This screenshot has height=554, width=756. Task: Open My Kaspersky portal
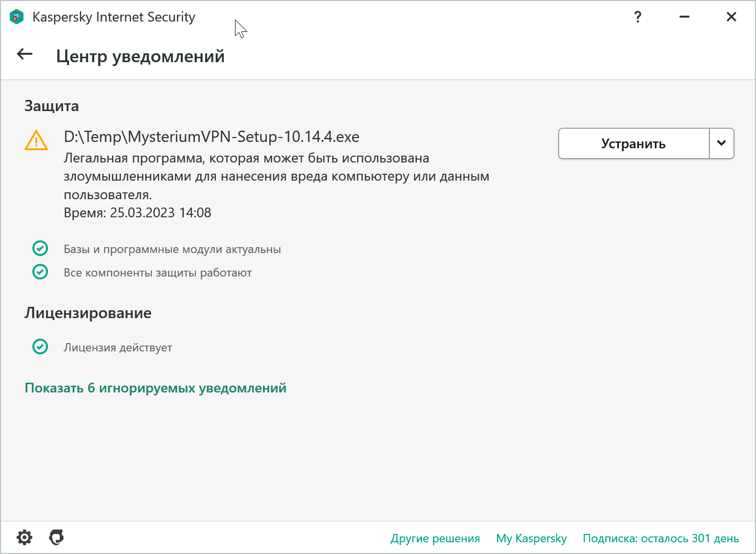(531, 538)
